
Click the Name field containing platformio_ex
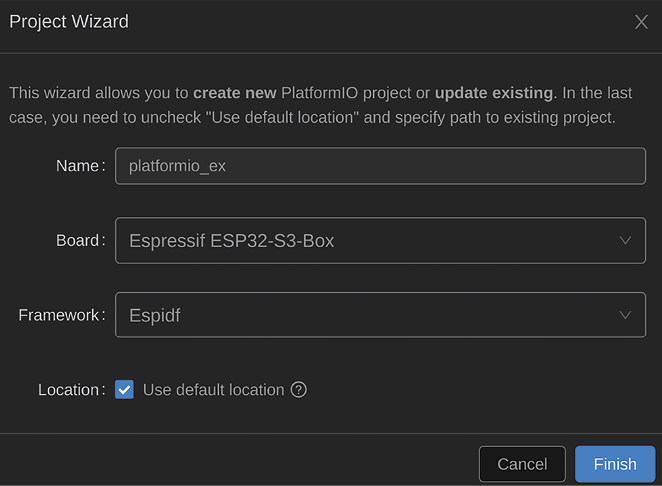[380, 166]
